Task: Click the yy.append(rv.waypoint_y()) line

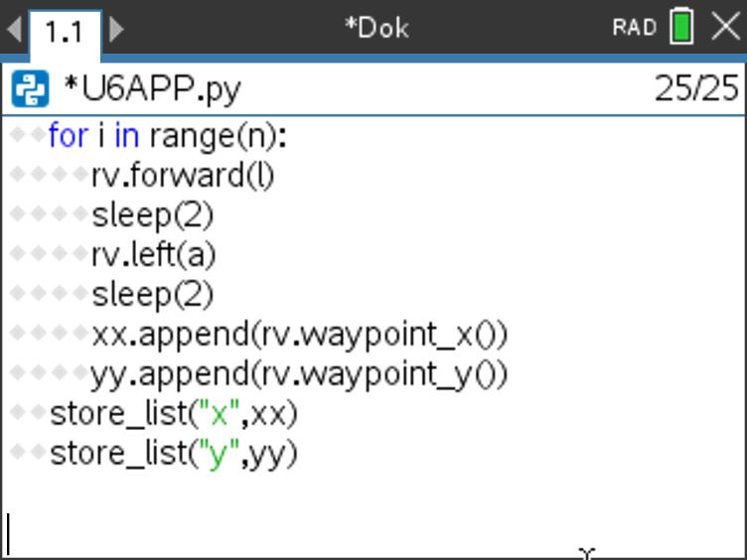Action: (298, 374)
